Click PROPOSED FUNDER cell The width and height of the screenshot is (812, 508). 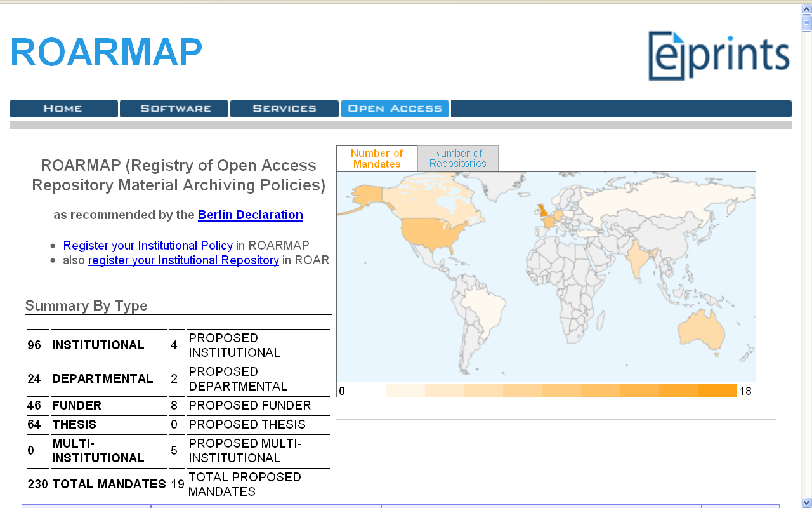point(250,405)
